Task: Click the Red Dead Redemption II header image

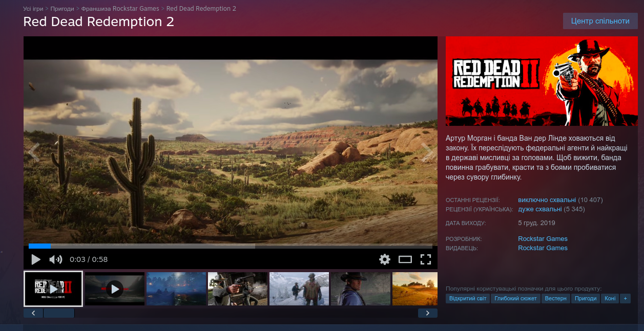Action: click(x=542, y=81)
